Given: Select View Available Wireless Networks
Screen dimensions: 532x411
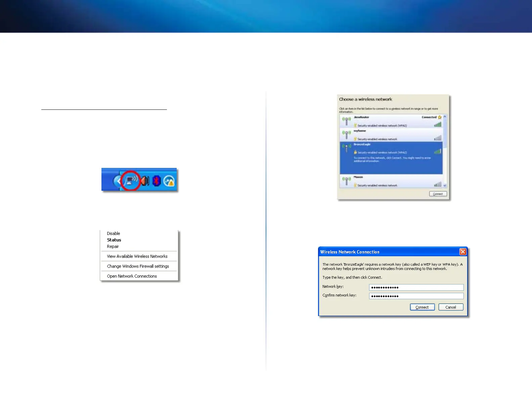Looking at the screenshot, I should point(137,256).
